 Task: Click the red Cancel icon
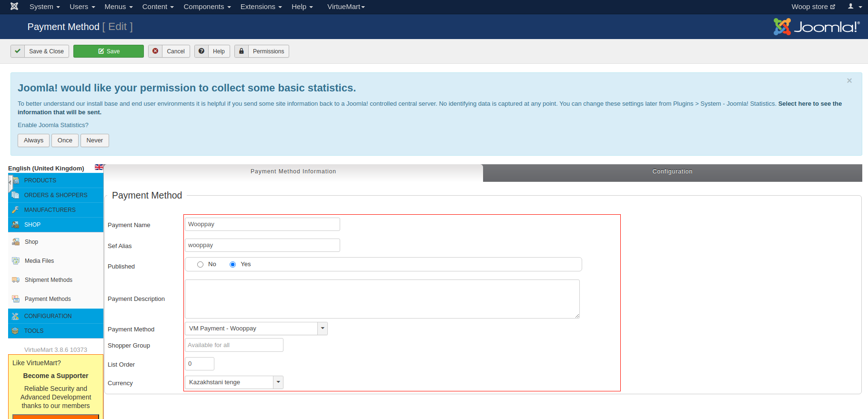(155, 51)
